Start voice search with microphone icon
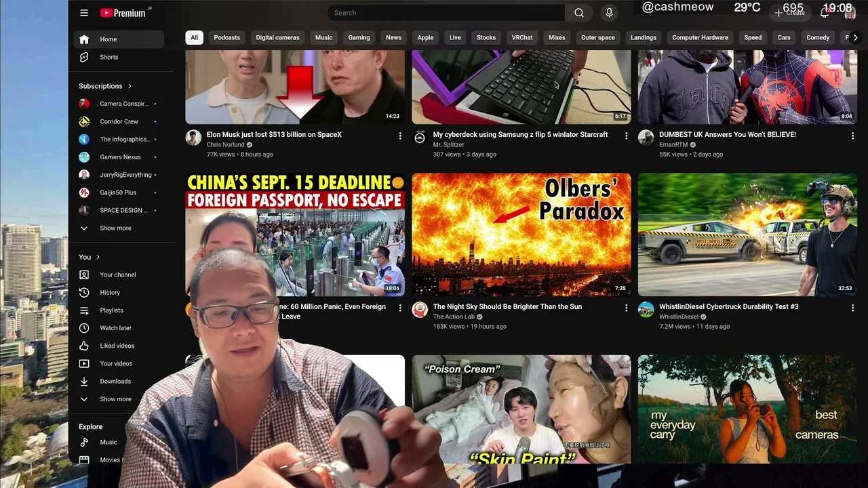Image resolution: width=868 pixels, height=488 pixels. pyautogui.click(x=609, y=13)
